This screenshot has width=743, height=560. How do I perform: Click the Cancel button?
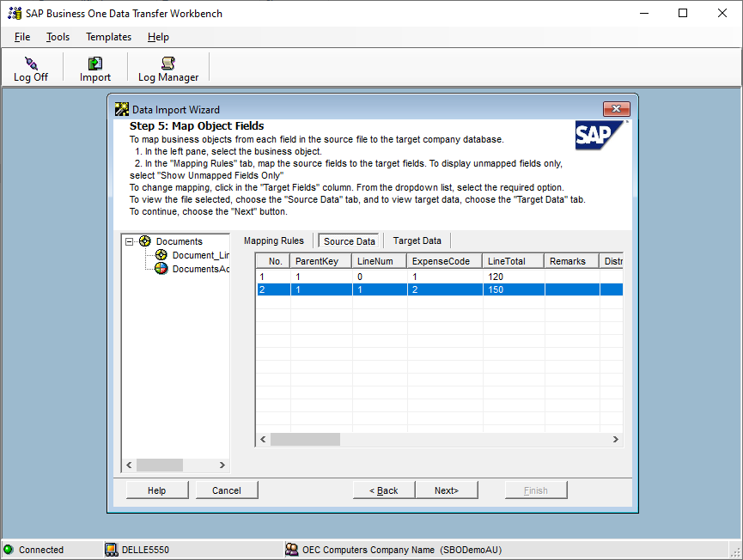[x=227, y=490]
